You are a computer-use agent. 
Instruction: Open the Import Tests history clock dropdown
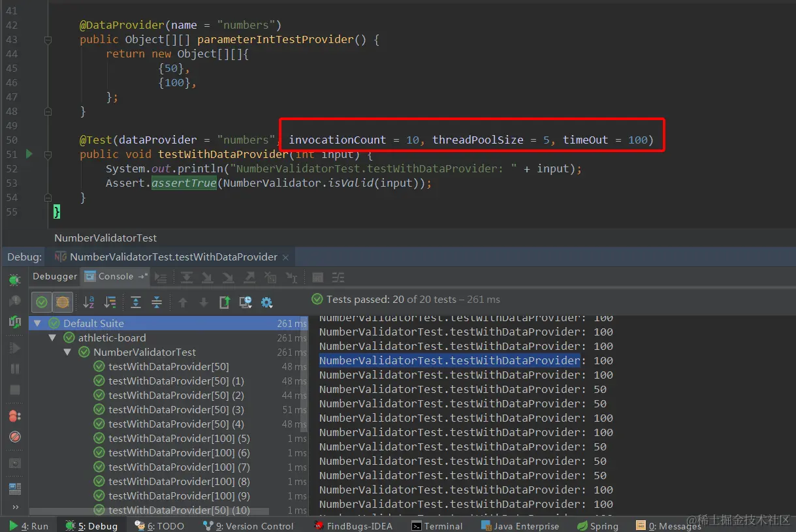tap(246, 302)
